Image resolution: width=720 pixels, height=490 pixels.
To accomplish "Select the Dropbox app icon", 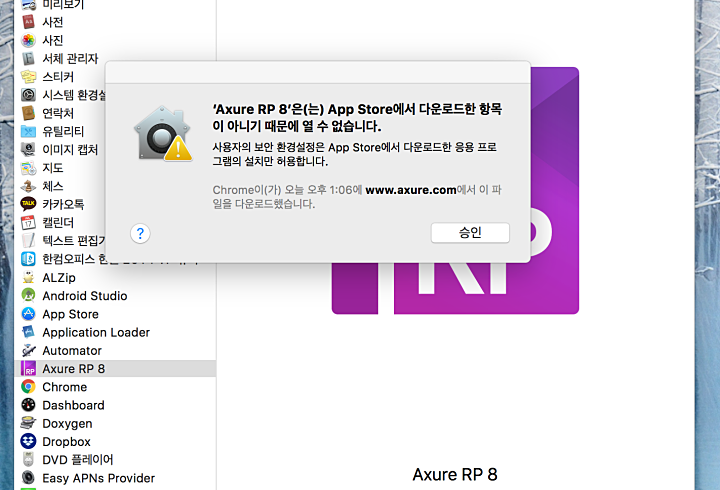I will click(28, 441).
